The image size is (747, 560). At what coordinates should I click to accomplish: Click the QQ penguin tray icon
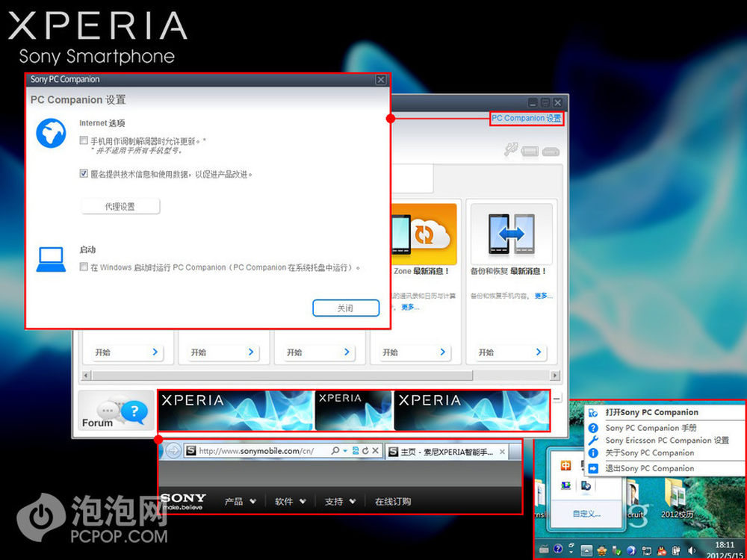[662, 550]
